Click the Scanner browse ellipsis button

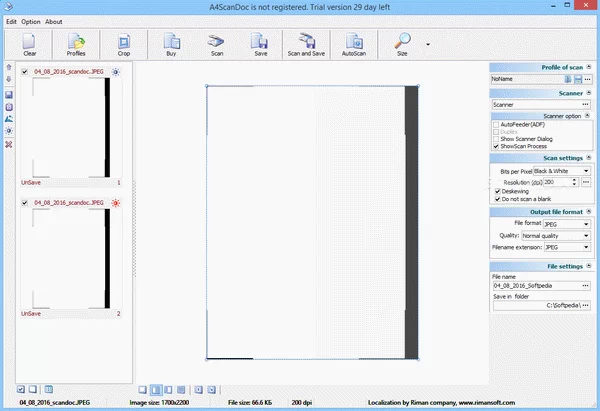pyautogui.click(x=586, y=104)
